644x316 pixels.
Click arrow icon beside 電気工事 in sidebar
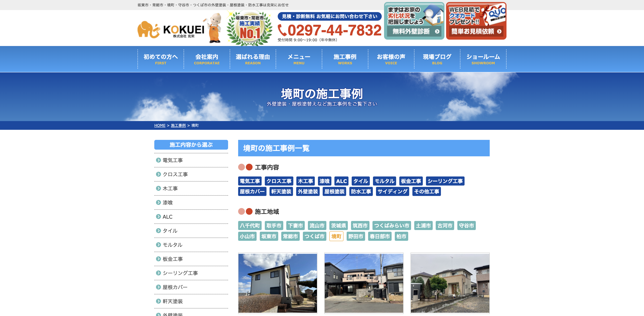[x=158, y=160]
